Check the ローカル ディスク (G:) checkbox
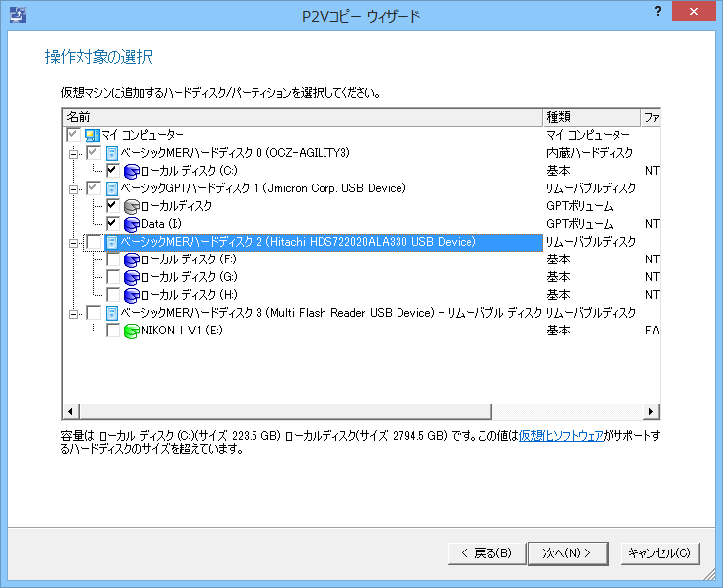723x588 pixels. coord(113,276)
